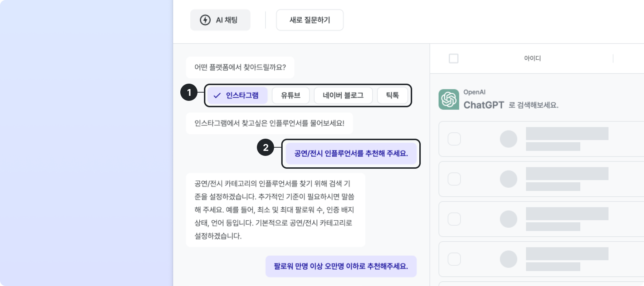The width and height of the screenshot is (644, 286).
Task: Click the ChatGPT logo icon
Action: pyautogui.click(x=449, y=99)
